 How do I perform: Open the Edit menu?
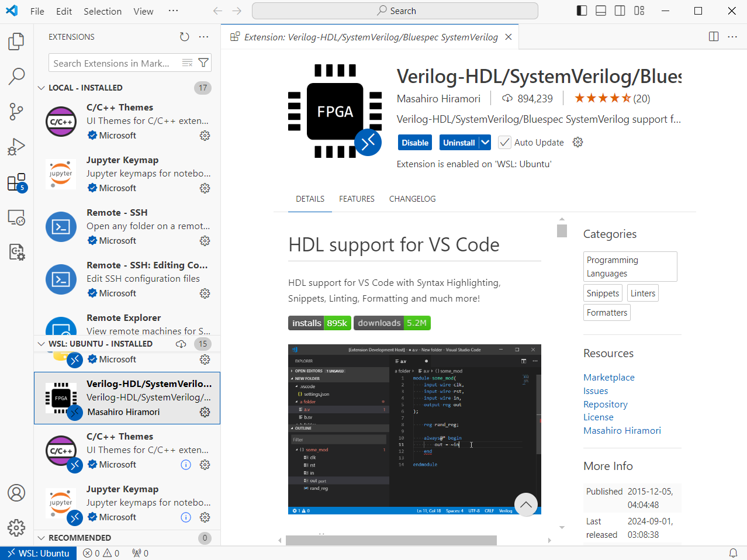click(x=64, y=11)
